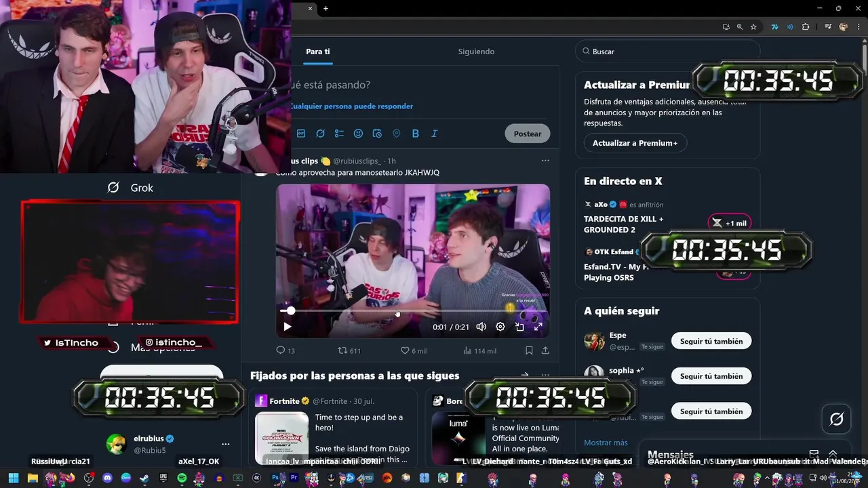Toggle bold text formatting in composer
868x488 pixels.
click(x=416, y=134)
